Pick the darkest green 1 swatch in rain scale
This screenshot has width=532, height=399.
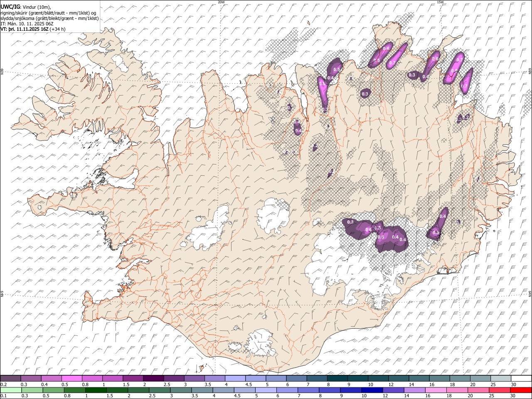click(x=96, y=390)
